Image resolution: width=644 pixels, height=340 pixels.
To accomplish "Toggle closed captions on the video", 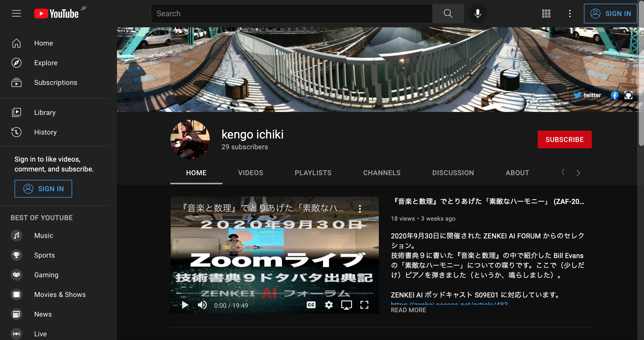I will 311,305.
